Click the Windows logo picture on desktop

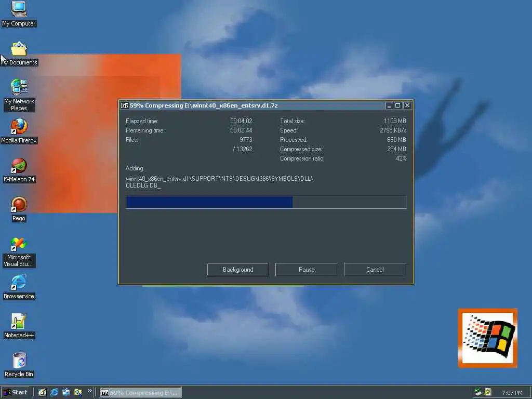pos(487,338)
